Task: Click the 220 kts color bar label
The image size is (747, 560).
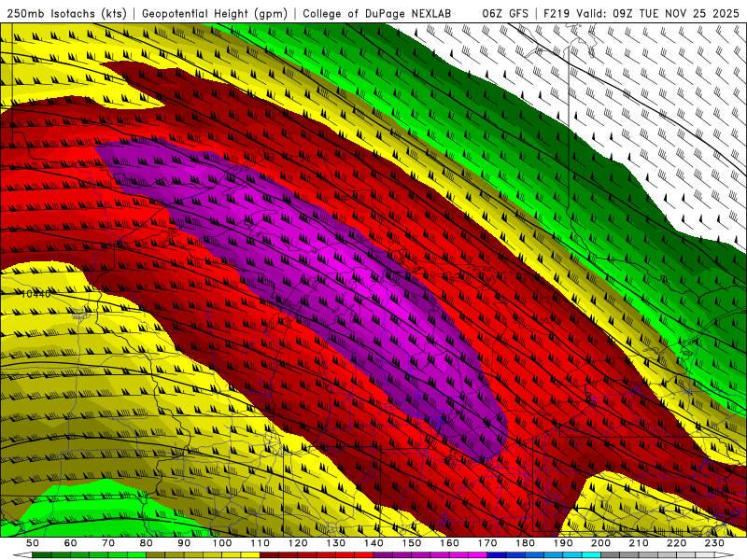Action: pos(676,543)
